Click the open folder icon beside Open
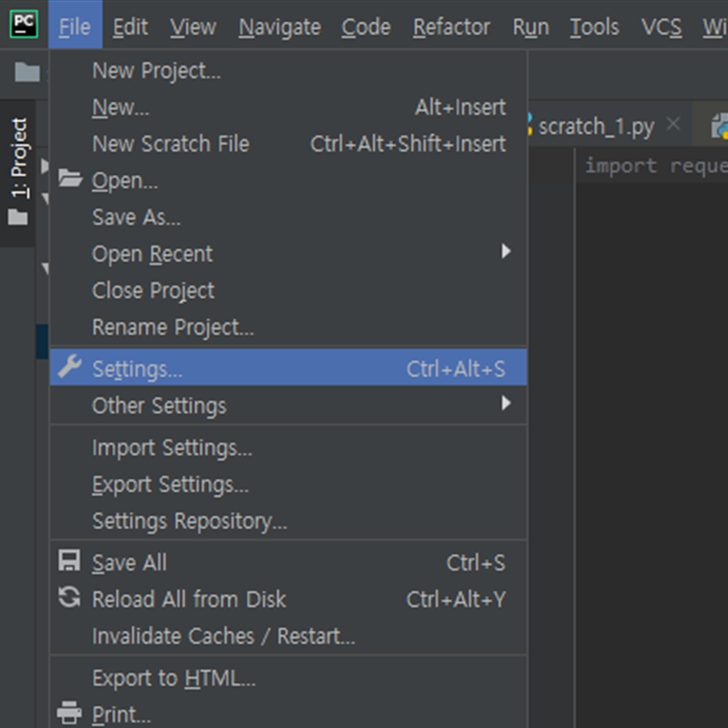This screenshot has width=728, height=728. 70,178
